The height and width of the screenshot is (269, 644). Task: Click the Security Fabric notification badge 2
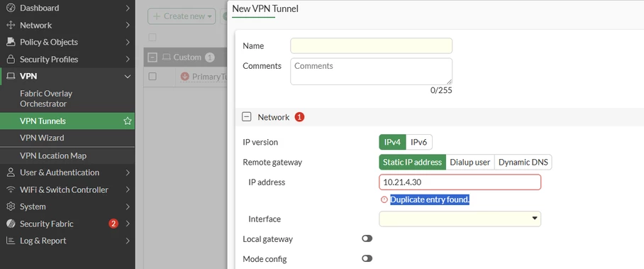pyautogui.click(x=113, y=224)
